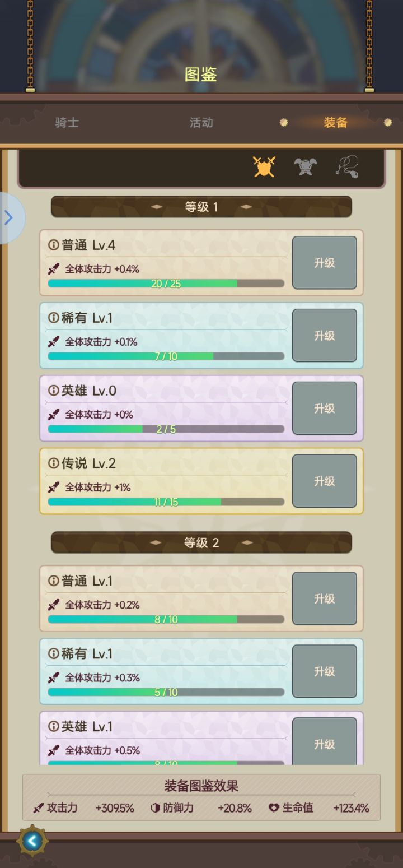This screenshot has width=403, height=868.
Task: Expand the left side panel arrow
Action: pos(9,217)
